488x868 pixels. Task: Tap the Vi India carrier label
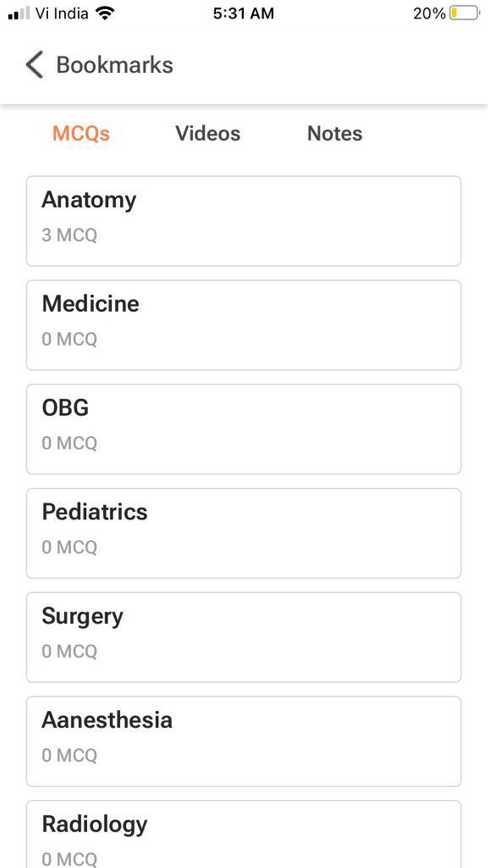pyautogui.click(x=61, y=13)
